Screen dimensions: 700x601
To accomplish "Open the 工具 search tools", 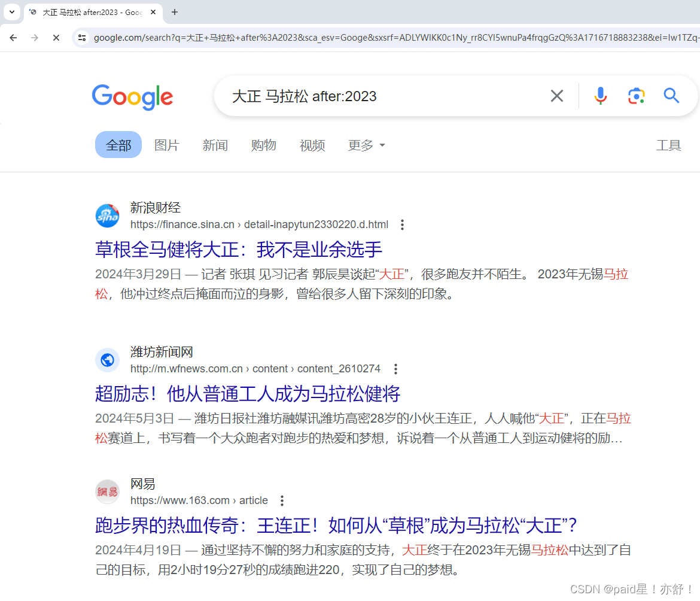I will [668, 145].
